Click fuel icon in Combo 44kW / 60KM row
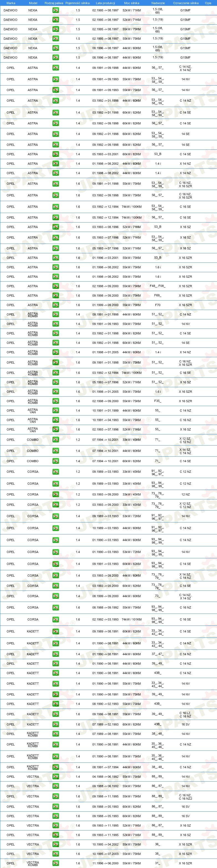This screenshot has height=868, width=217. pyautogui.click(x=55, y=451)
